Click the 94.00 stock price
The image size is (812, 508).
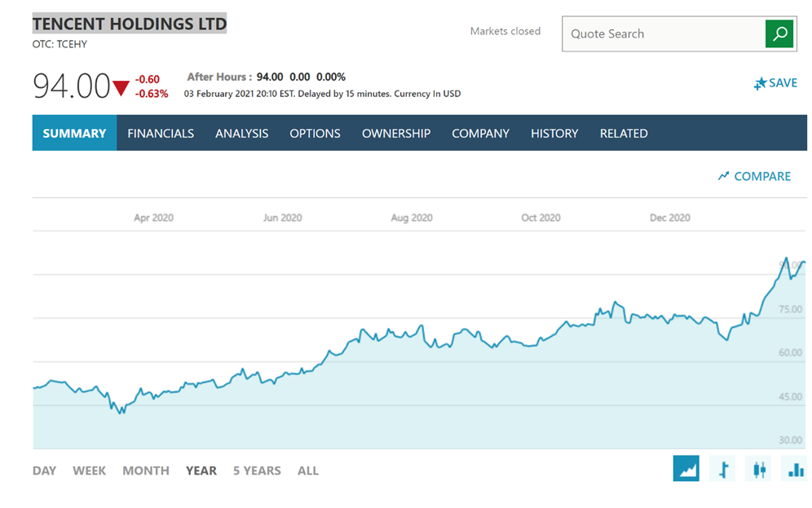tap(72, 86)
